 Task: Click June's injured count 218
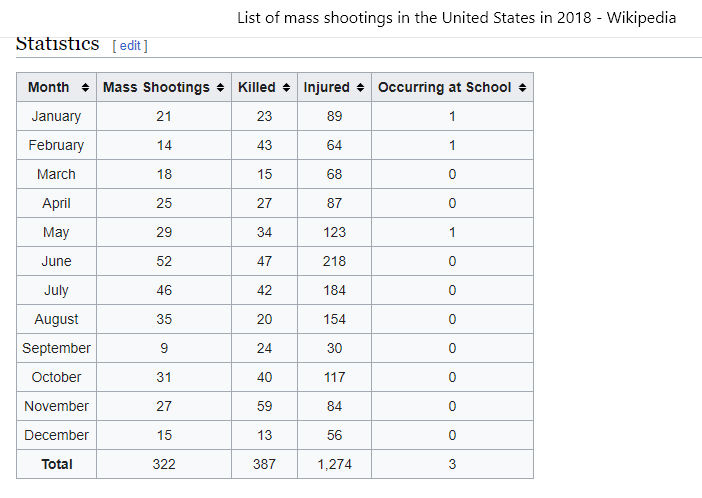(334, 262)
